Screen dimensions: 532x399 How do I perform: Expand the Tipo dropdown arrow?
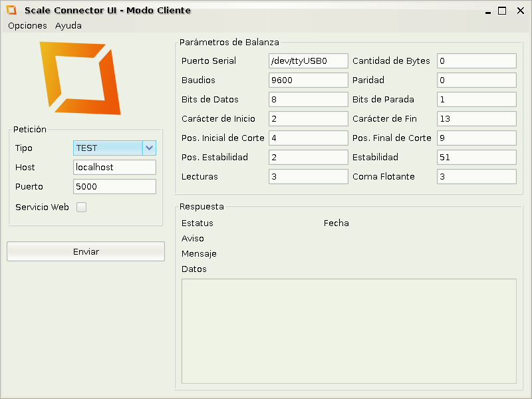[x=150, y=148]
